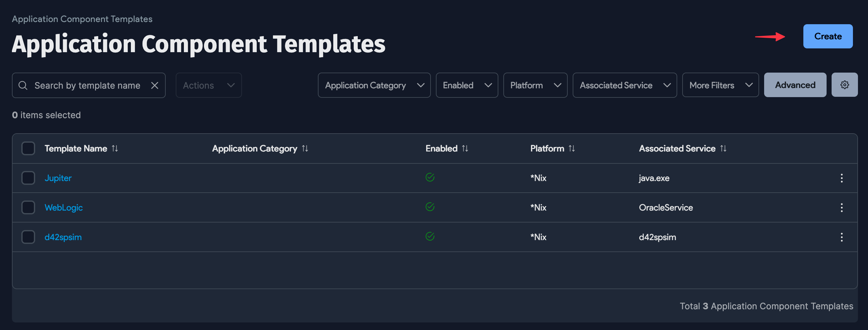This screenshot has width=868, height=330.
Task: Check the checkbox for the Jupiter row
Action: 28,178
